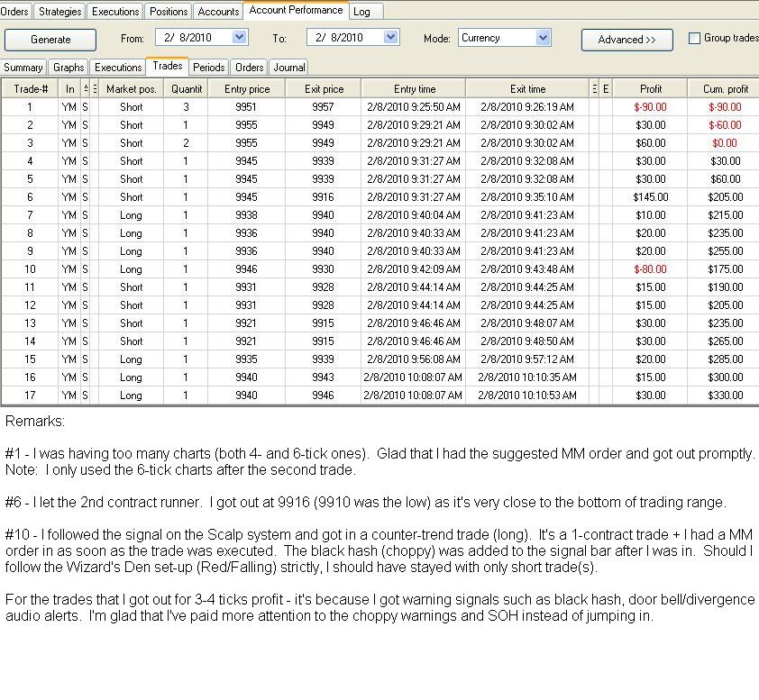759x700 pixels.
Task: Select entry price 9946 in trade 10
Action: [x=246, y=269]
